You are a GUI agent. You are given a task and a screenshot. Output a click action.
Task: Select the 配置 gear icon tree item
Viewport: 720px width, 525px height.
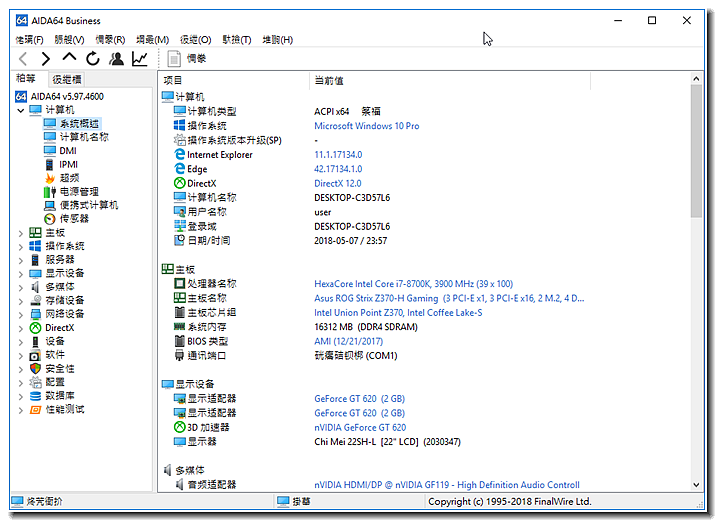pos(47,382)
